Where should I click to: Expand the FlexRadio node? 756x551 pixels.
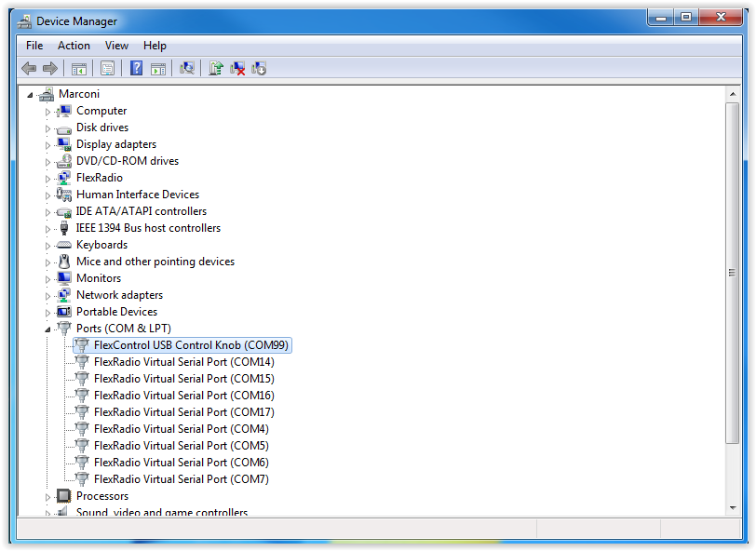47,179
